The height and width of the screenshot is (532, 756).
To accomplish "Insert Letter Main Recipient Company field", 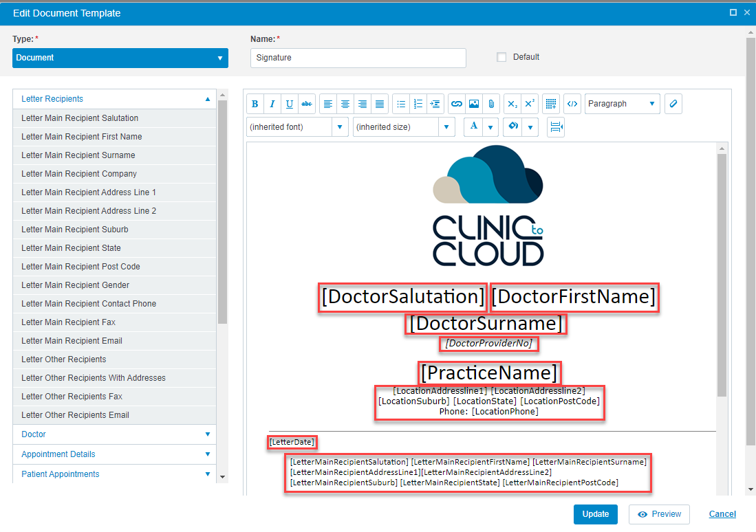I will (114, 174).
